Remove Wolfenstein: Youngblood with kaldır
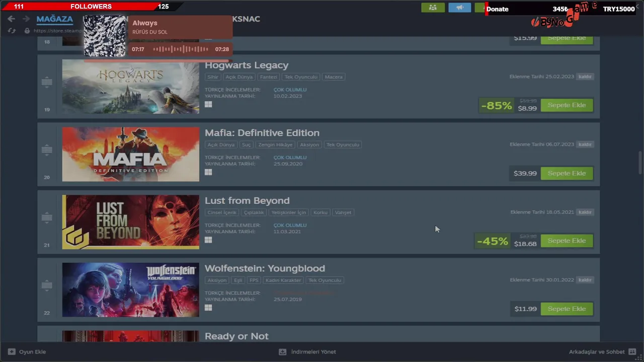 (x=585, y=280)
